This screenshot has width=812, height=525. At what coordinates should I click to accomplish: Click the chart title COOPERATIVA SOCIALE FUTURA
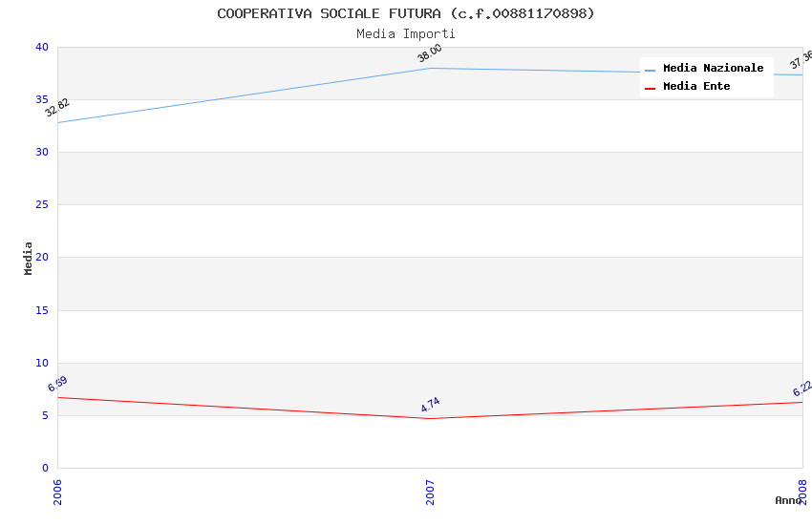(x=406, y=13)
